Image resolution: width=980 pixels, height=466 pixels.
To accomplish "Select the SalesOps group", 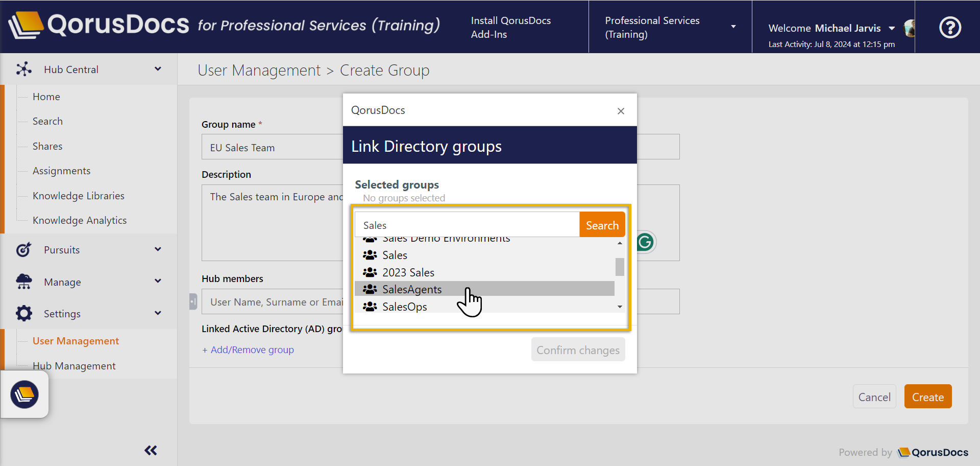I will [x=484, y=306].
